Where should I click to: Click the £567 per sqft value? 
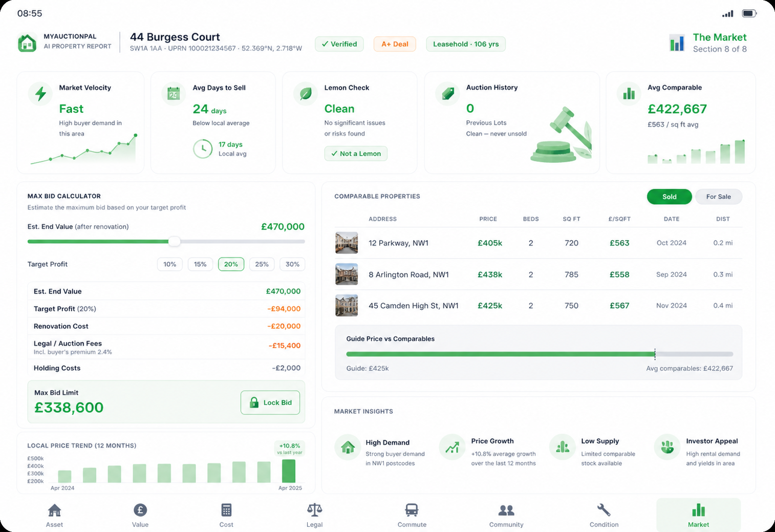tap(619, 306)
